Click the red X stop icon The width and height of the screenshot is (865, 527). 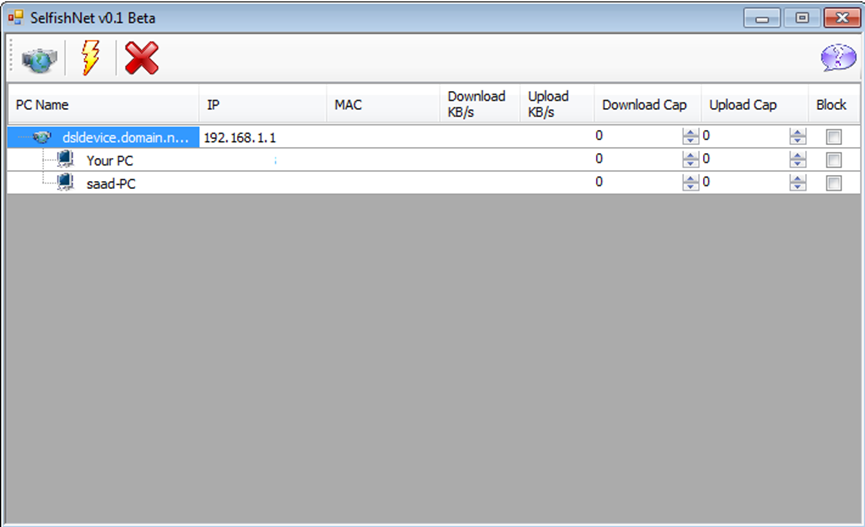(x=141, y=59)
